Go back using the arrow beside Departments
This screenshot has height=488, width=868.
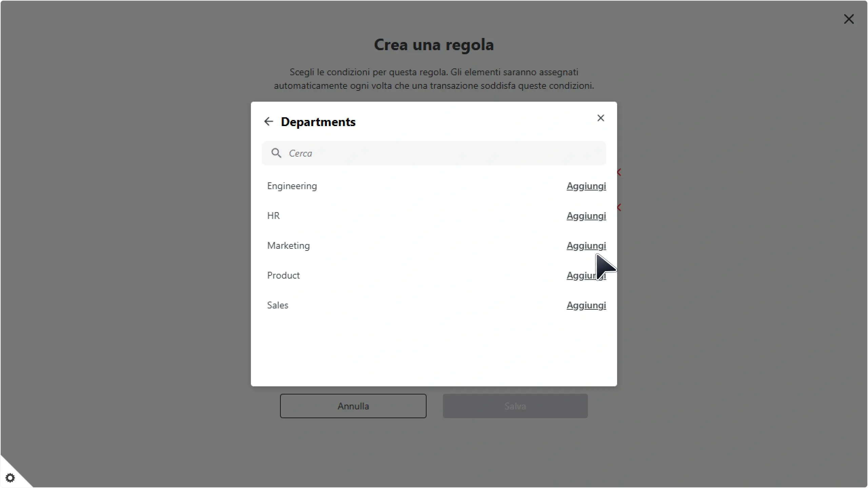(269, 122)
